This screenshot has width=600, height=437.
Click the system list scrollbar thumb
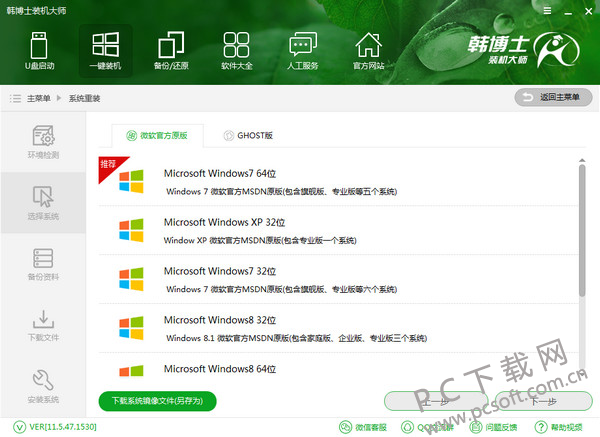582,231
